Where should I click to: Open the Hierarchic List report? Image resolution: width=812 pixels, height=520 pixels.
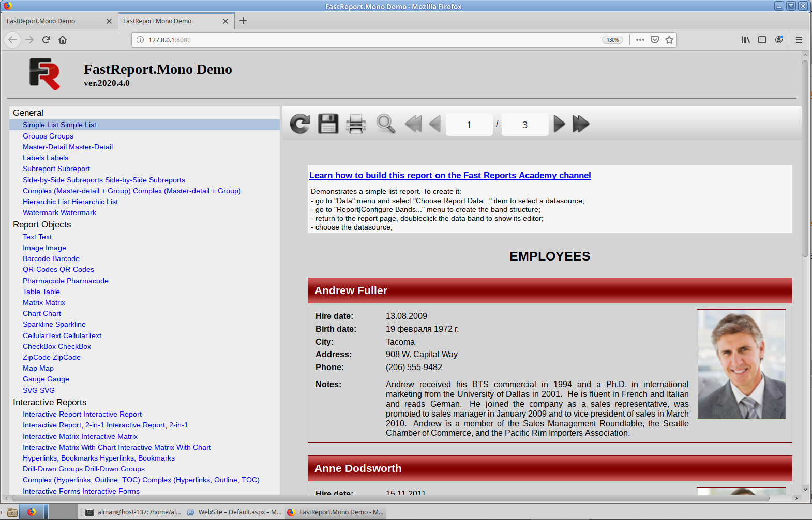[70, 202]
